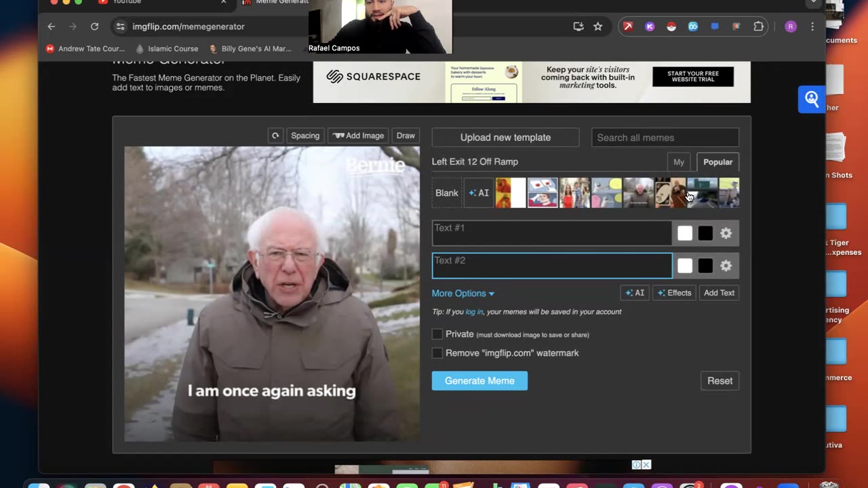
Task: Choose the Distracted Boyfriend template
Action: (574, 193)
